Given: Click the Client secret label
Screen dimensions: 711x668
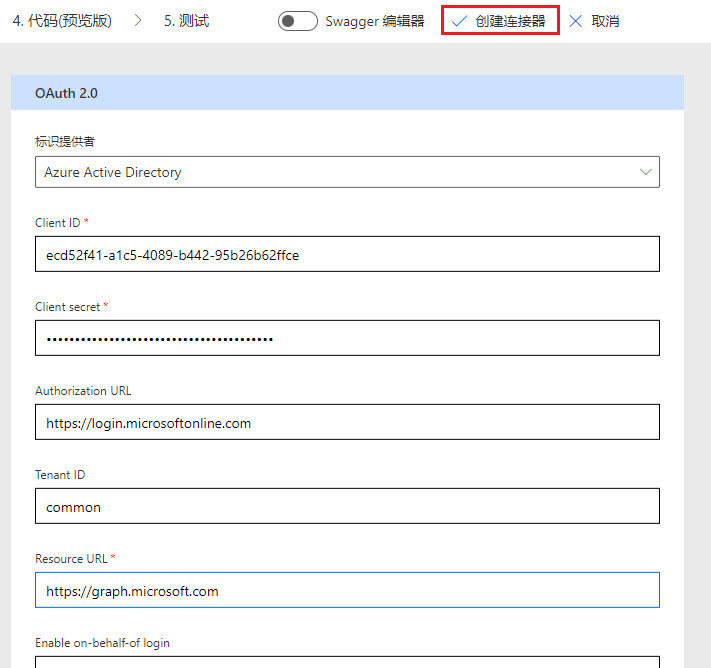Looking at the screenshot, I should click(x=68, y=307).
